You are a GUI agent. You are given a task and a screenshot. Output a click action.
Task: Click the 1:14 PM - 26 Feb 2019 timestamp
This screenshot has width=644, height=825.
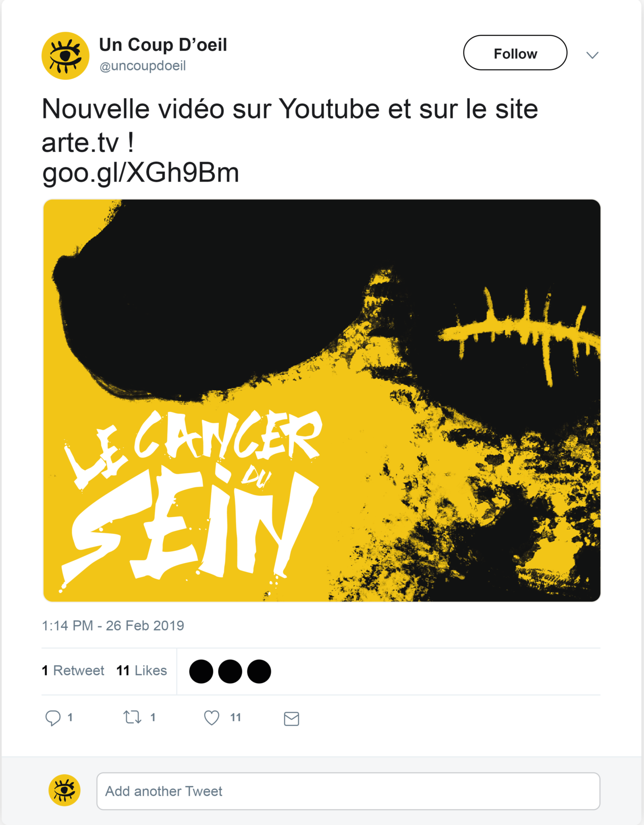click(x=113, y=626)
